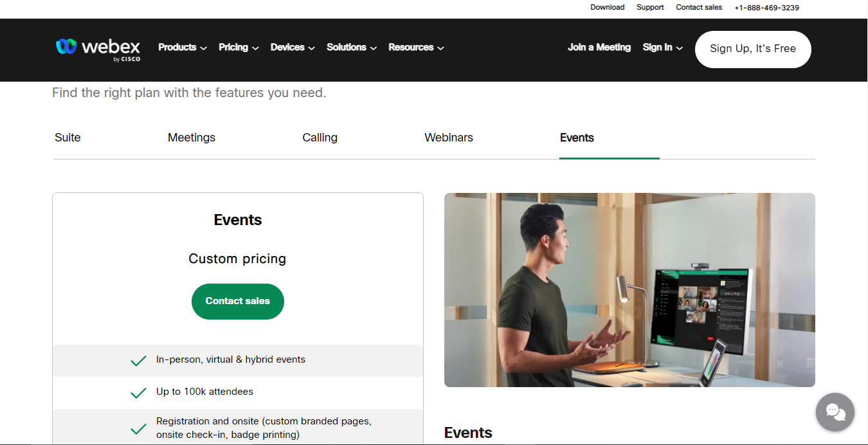Image resolution: width=868 pixels, height=445 pixels.
Task: Select the Events tab
Action: click(577, 138)
